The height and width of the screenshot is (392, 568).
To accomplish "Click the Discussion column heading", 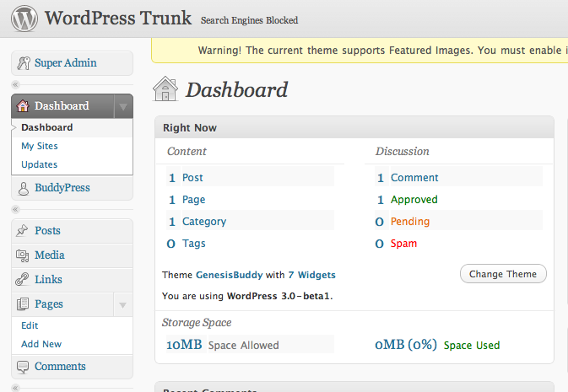I will click(x=402, y=151).
